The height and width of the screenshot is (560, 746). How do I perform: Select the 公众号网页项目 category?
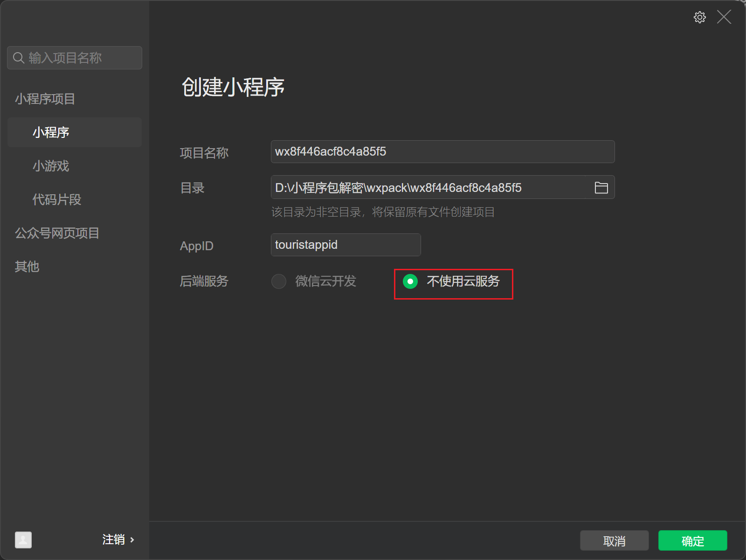[x=57, y=233]
